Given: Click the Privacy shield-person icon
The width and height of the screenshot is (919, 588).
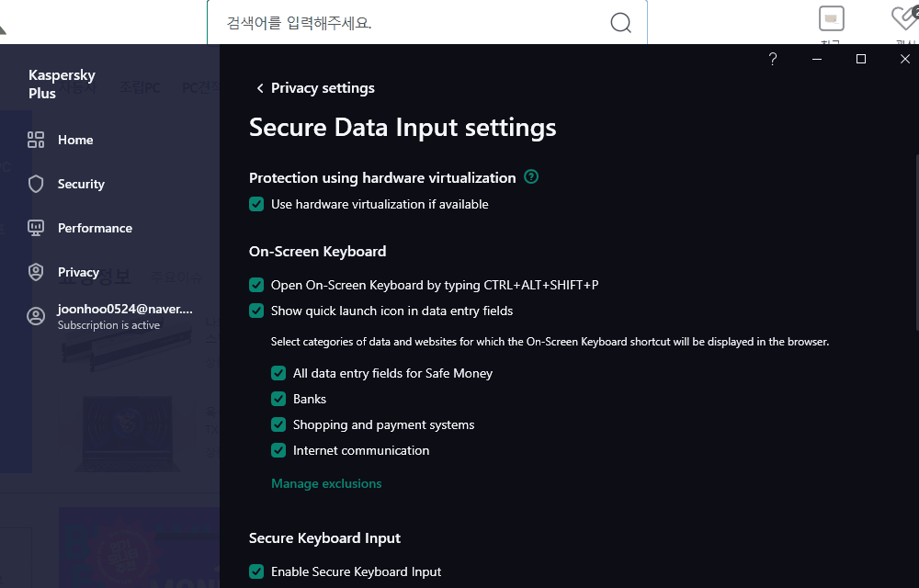Looking at the screenshot, I should click(x=36, y=272).
